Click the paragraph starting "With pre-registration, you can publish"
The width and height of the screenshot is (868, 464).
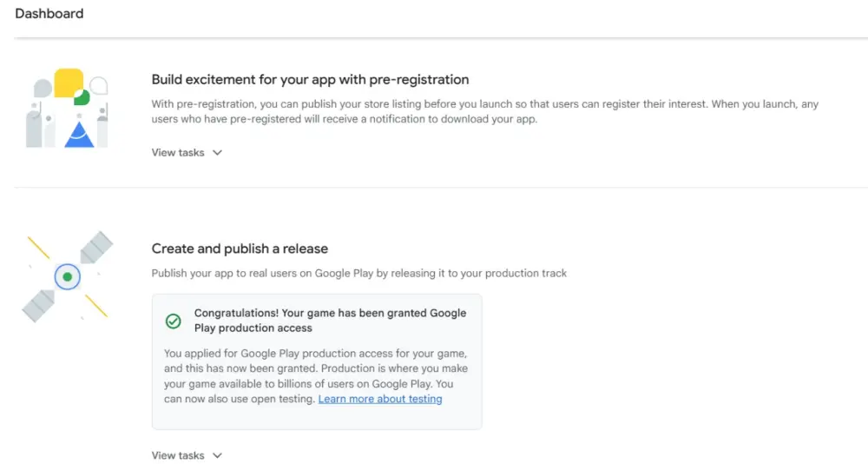(x=484, y=112)
